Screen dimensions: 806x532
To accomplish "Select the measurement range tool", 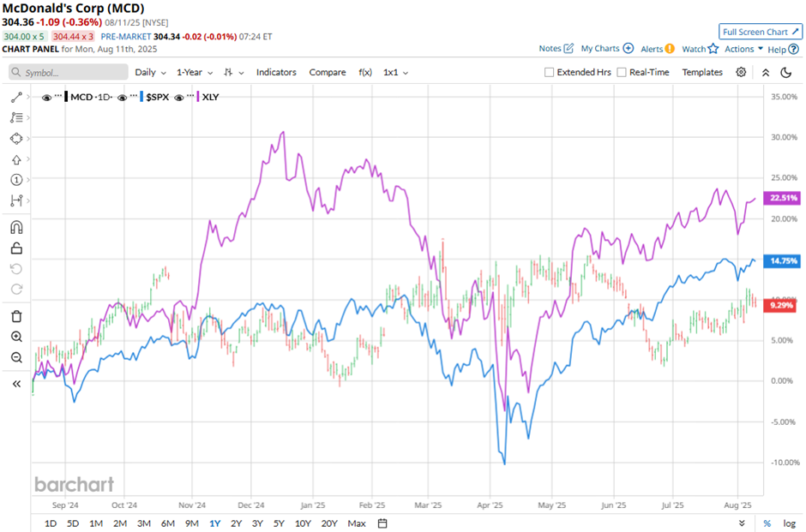I will tap(16, 200).
